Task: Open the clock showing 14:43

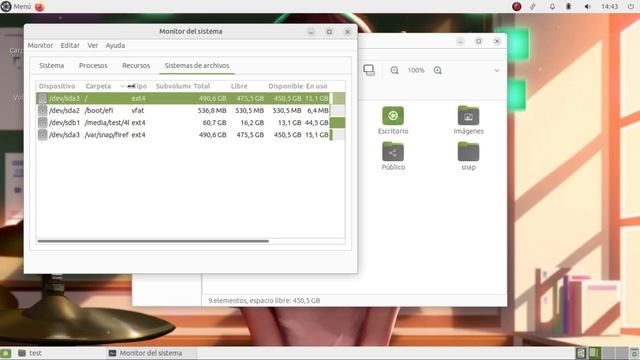Action: (609, 7)
